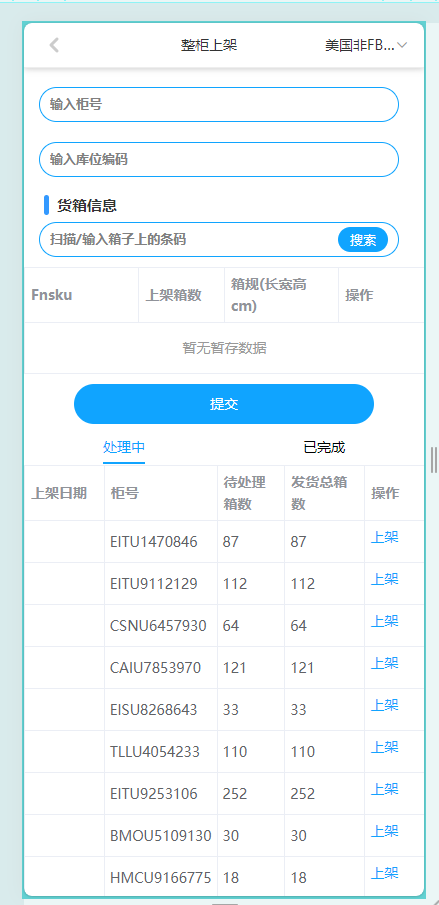Click 上架 for container BMOU5109130
The width and height of the screenshot is (439, 905).
coord(384,832)
